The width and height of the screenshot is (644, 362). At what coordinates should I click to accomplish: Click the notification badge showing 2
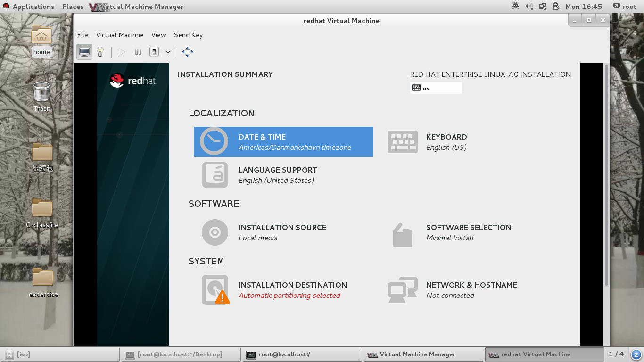point(636,354)
